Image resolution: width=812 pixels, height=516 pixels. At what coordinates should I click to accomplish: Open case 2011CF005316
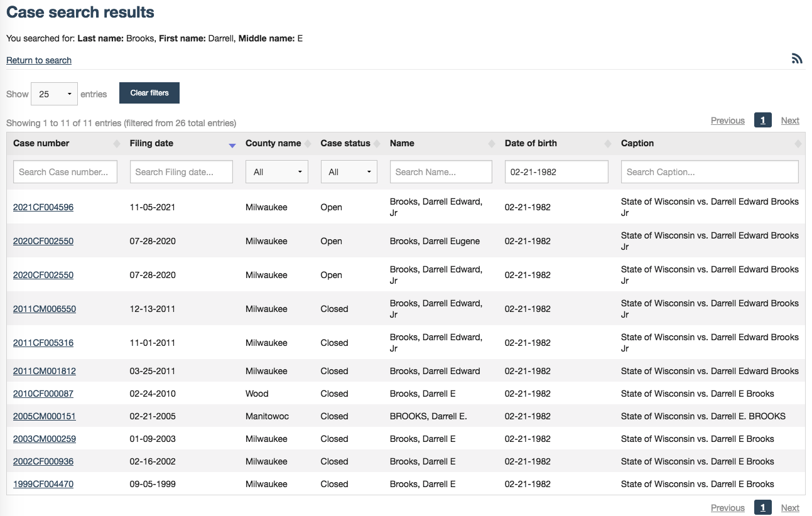pos(43,343)
